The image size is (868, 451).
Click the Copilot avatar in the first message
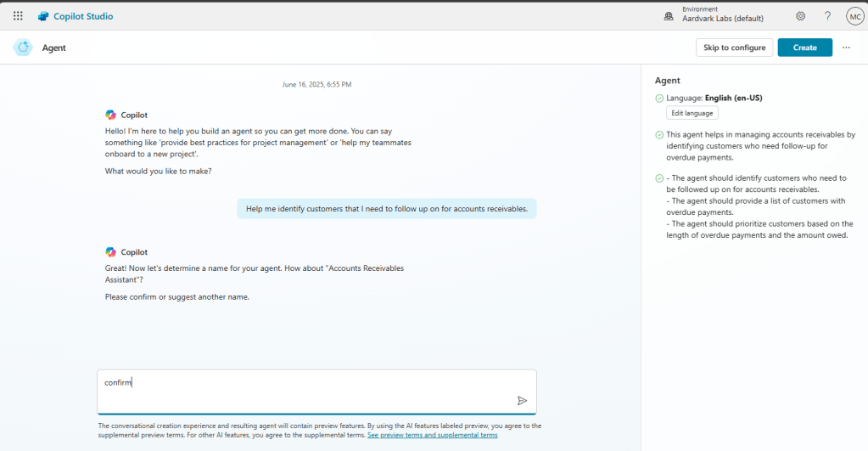(110, 115)
